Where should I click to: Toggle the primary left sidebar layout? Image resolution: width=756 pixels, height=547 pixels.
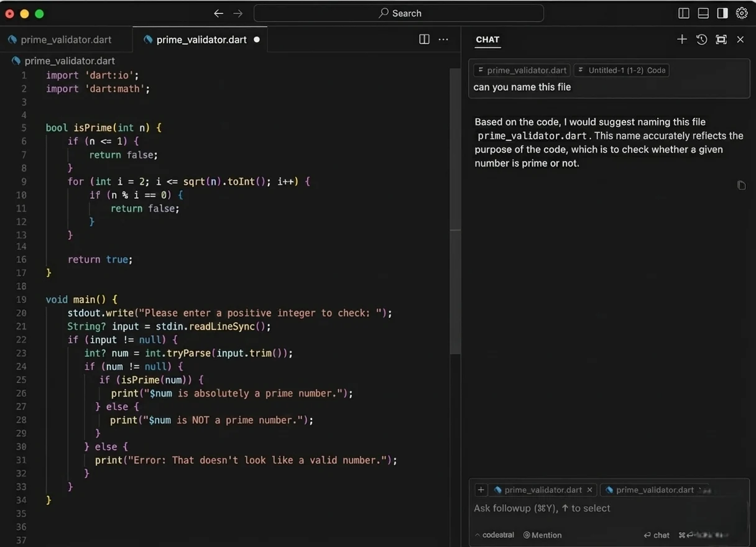tap(684, 13)
